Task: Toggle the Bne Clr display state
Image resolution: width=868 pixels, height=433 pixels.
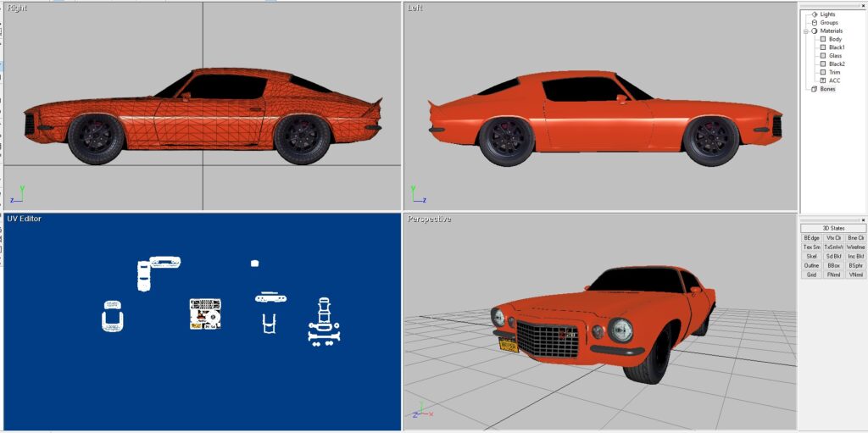Action: pyautogui.click(x=856, y=237)
